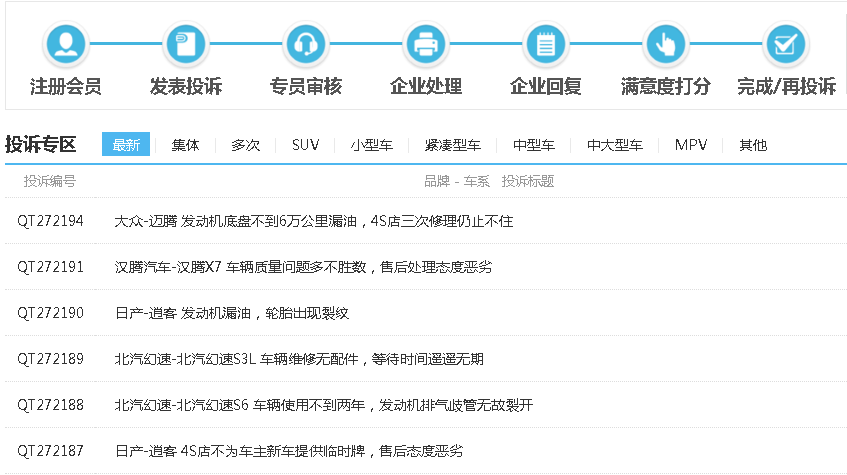Viewport: 847px width, 475px height.
Task: Click the 注册会员 user profile icon
Action: pos(66,44)
